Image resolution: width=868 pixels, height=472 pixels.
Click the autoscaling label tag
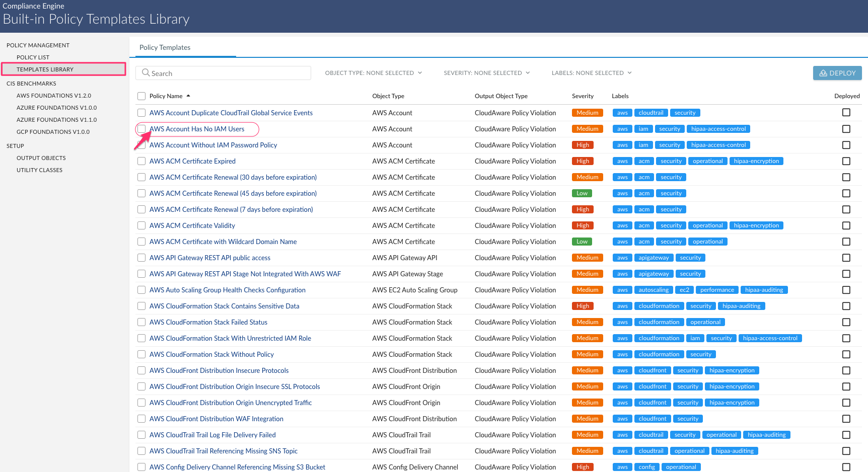[x=654, y=290]
